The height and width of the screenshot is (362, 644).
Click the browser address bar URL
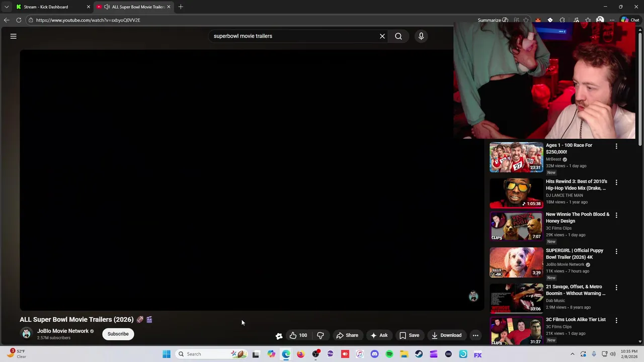[x=88, y=20]
